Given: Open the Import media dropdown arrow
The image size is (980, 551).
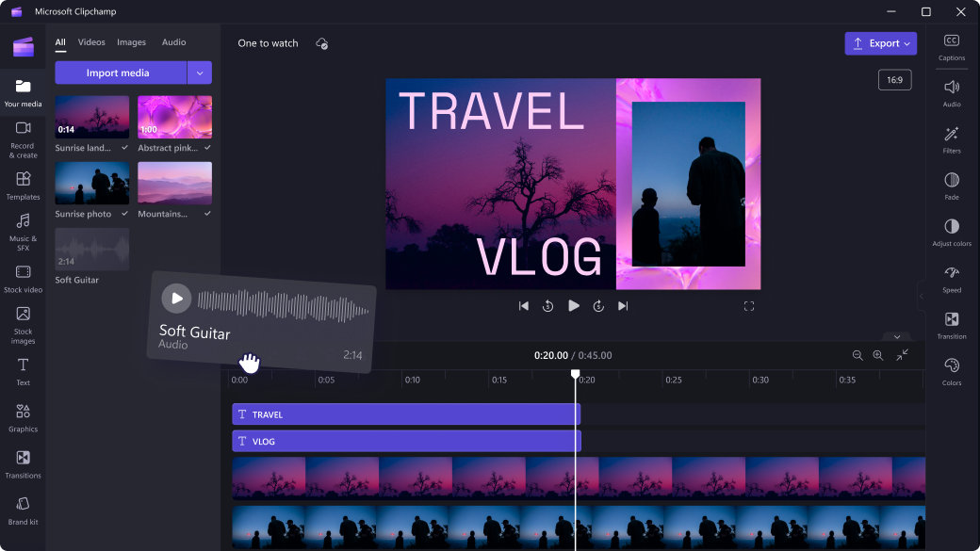Looking at the screenshot, I should (200, 72).
